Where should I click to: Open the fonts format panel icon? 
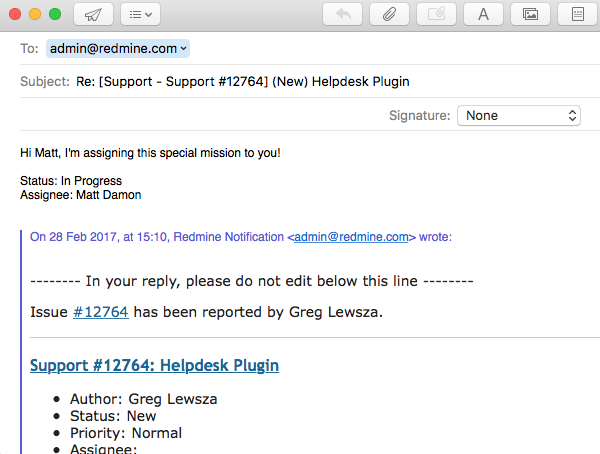[x=483, y=14]
